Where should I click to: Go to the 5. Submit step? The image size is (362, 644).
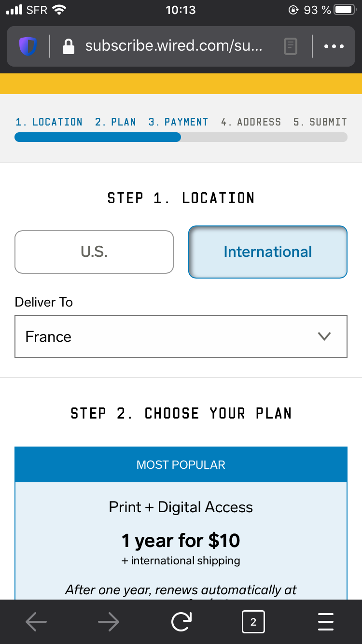pyautogui.click(x=320, y=122)
